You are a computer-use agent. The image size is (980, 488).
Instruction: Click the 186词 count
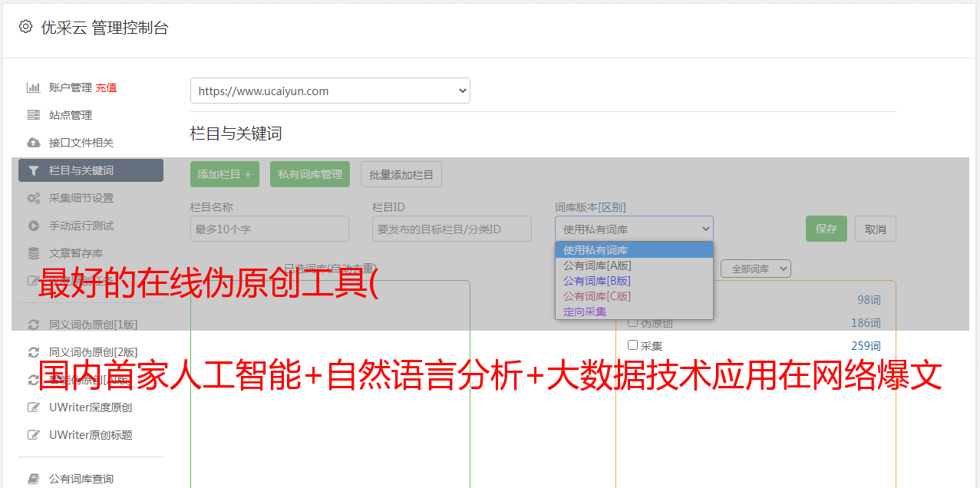(x=866, y=323)
